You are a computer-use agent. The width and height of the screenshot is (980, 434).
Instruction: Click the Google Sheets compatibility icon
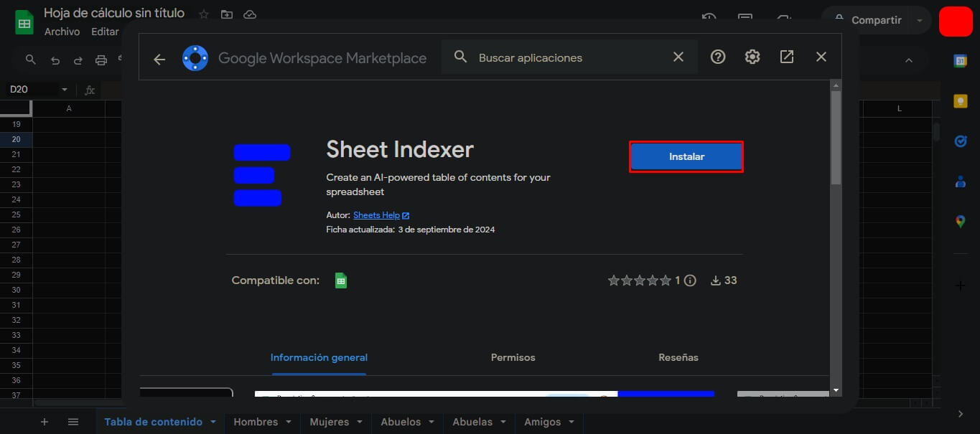(x=341, y=280)
